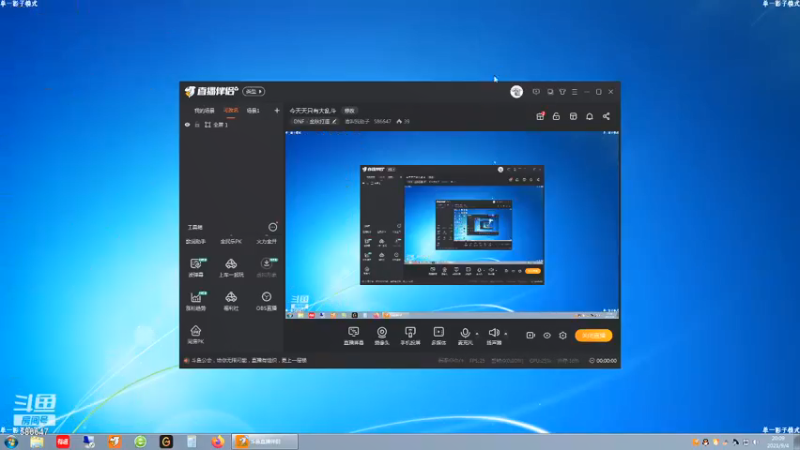Screen dimensions: 800x450
Task: Hide the 全屏1 source using its eye icon
Action: [x=187, y=124]
